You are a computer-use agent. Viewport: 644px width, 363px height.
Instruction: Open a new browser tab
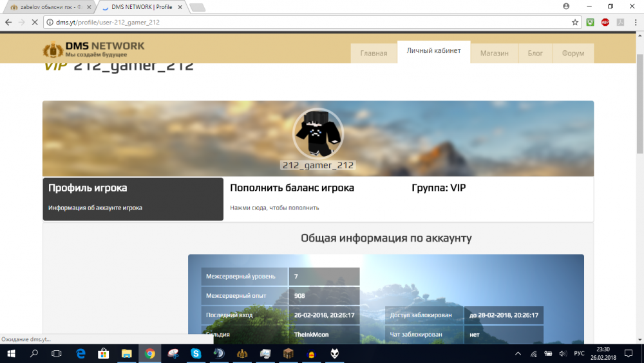[198, 7]
